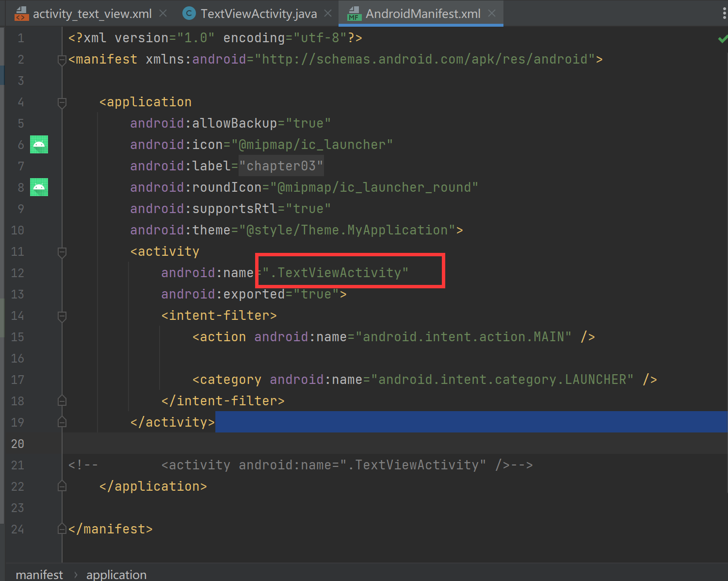This screenshot has width=728, height=581.
Task: Close the activity_text_view.xml tab
Action: [163, 14]
